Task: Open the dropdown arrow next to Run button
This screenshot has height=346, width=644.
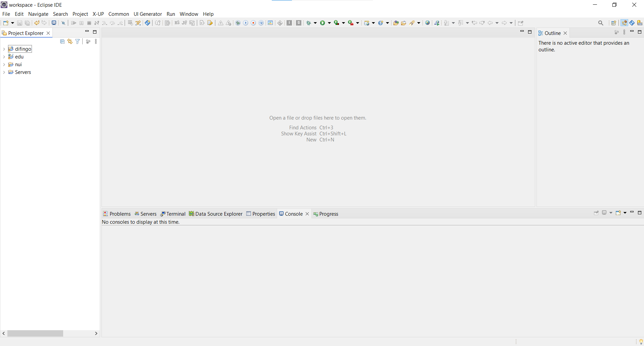Action: pos(330,23)
